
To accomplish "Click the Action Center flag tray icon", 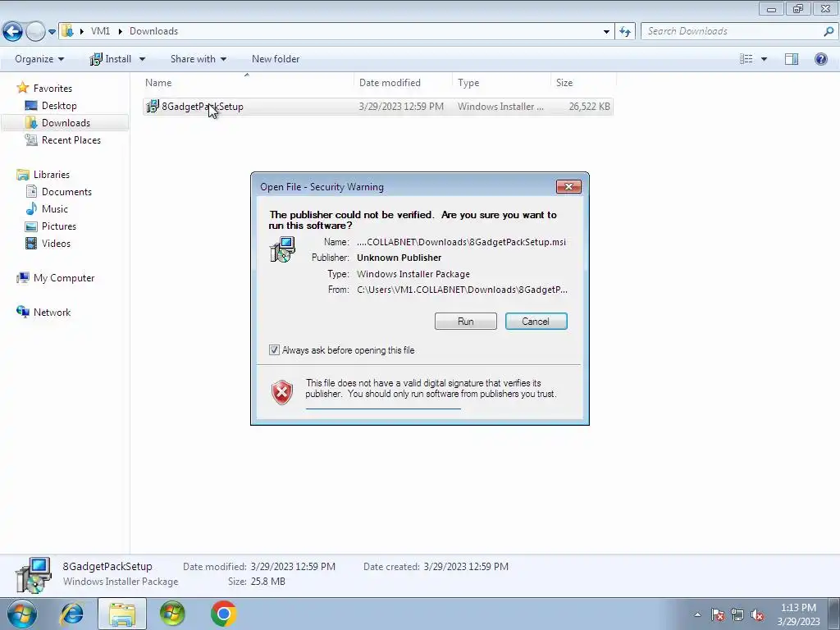I will point(717,614).
